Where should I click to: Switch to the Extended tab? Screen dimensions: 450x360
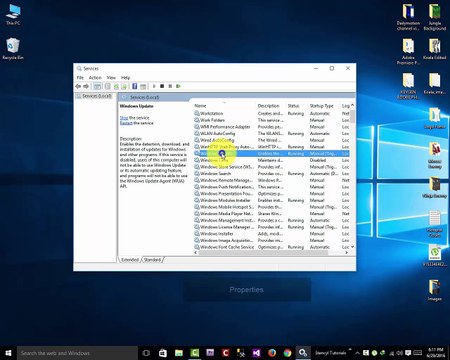pyautogui.click(x=130, y=260)
